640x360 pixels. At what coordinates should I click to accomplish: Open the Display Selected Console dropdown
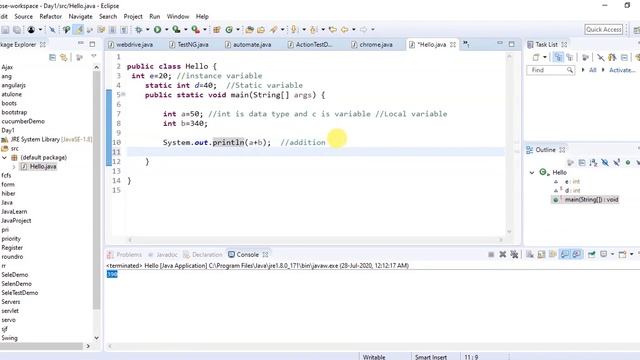(x=612, y=254)
